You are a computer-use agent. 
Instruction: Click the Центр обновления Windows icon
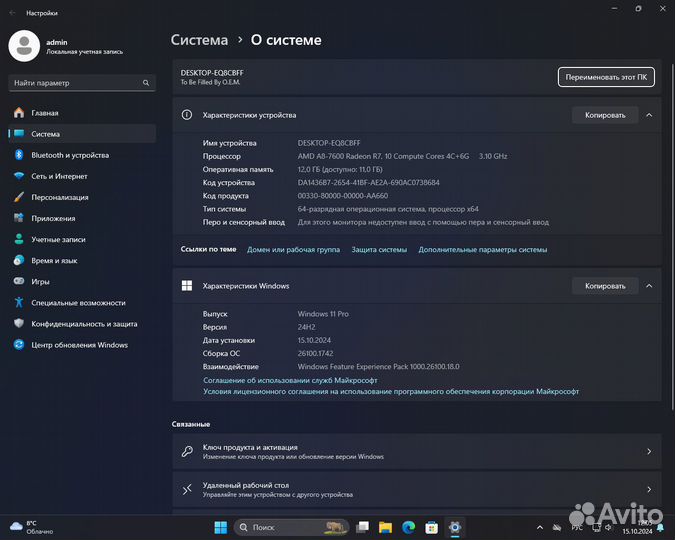point(19,344)
